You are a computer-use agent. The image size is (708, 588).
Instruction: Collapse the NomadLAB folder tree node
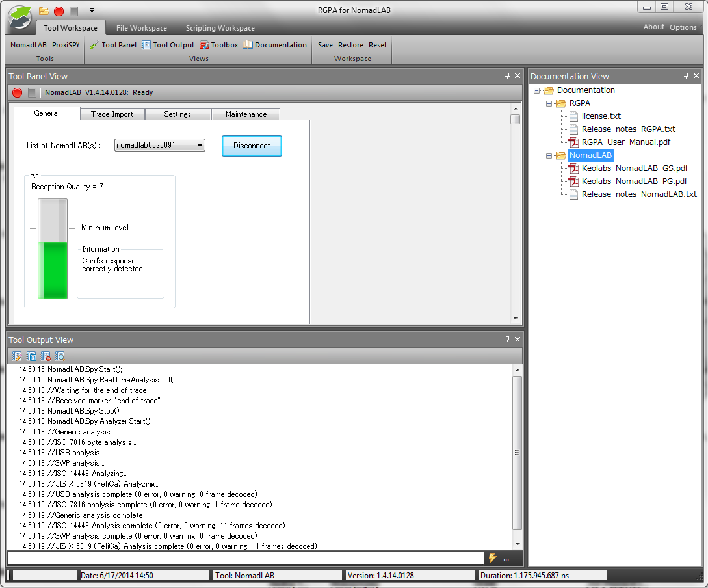point(549,156)
